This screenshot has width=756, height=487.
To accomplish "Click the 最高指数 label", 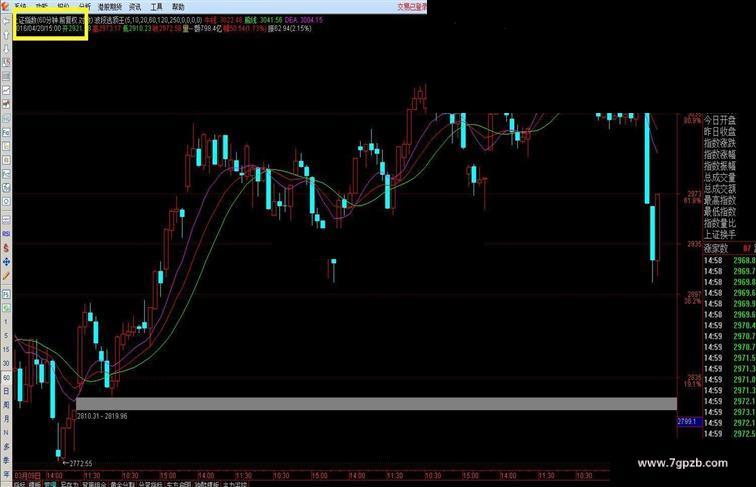I will pyautogui.click(x=720, y=200).
